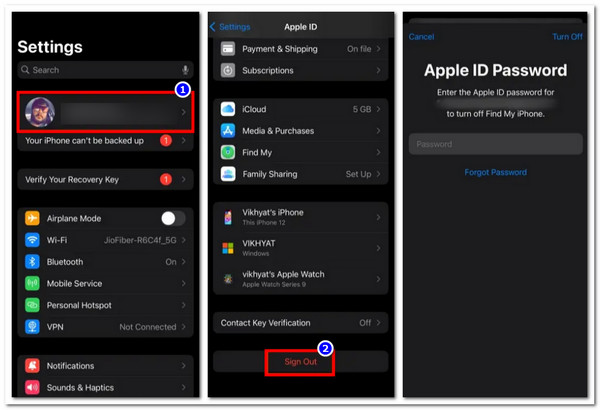Tap the Notifications bell icon

click(32, 366)
